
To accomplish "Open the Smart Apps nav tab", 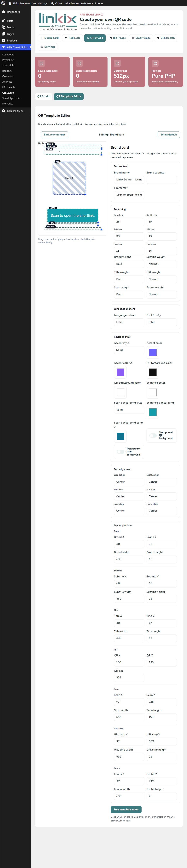I will pyautogui.click(x=141, y=38).
